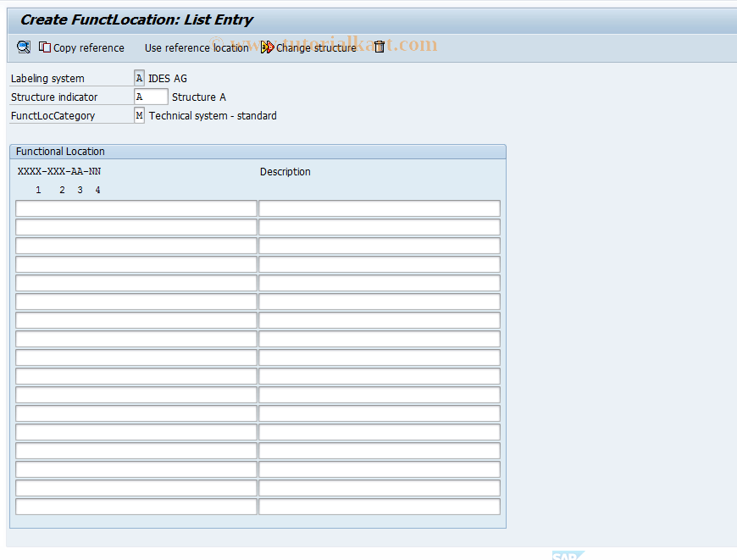Click the first Functional Location entry row
Viewport: 737px width, 560px height.
pyautogui.click(x=136, y=208)
